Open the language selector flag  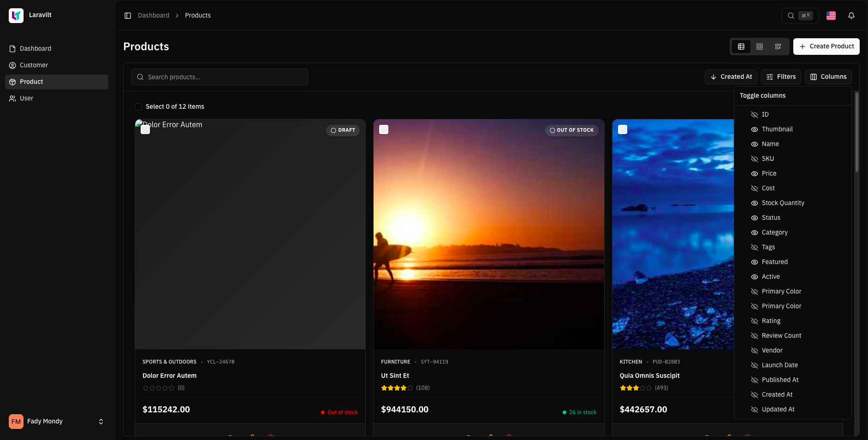(830, 15)
